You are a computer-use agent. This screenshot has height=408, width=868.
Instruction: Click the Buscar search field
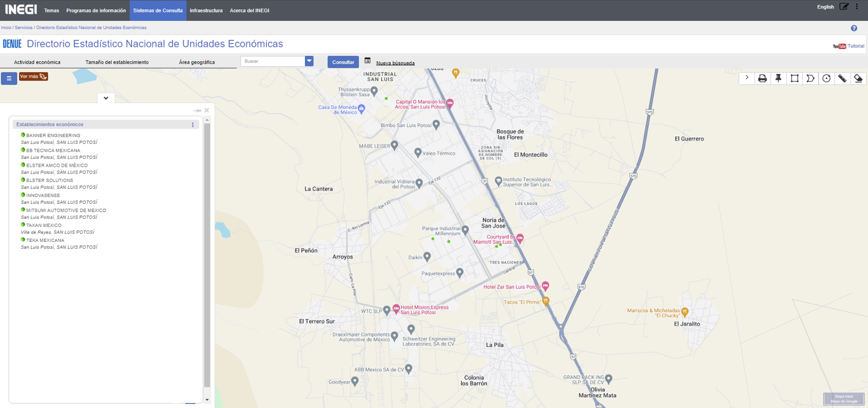273,61
